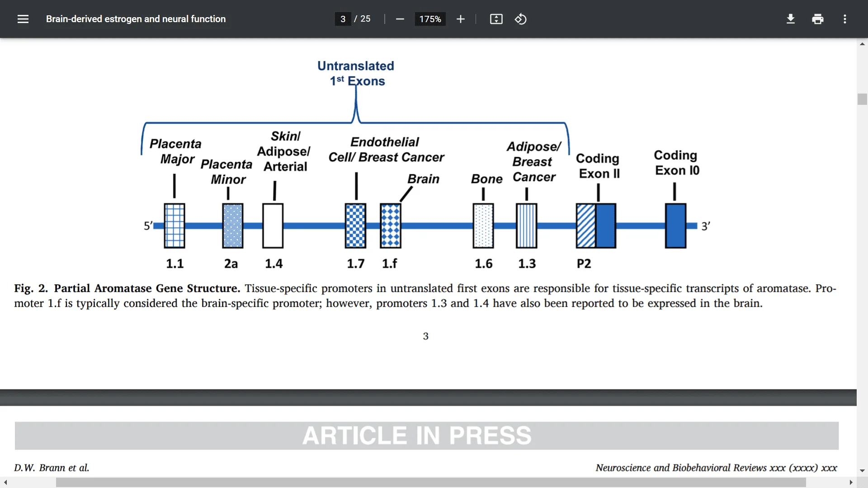Click 'Partial Aromatase Gene Structure.' caption title
Viewport: 868px width, 488px height.
[x=147, y=288]
